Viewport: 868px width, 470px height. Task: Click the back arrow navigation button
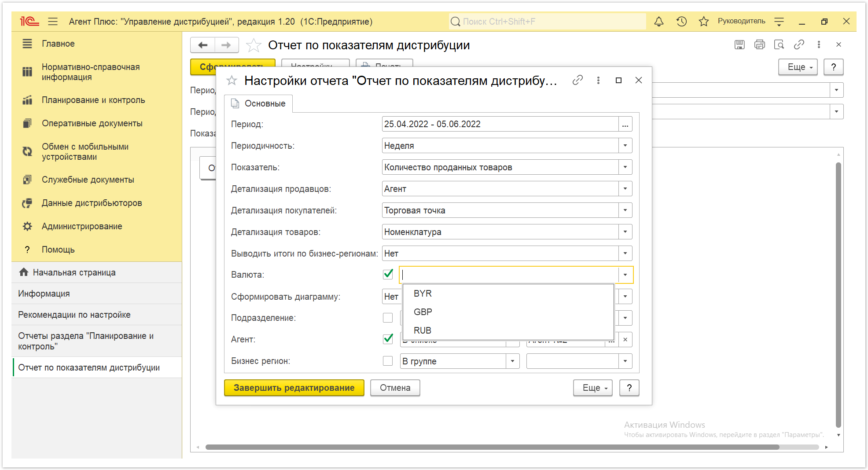click(203, 45)
